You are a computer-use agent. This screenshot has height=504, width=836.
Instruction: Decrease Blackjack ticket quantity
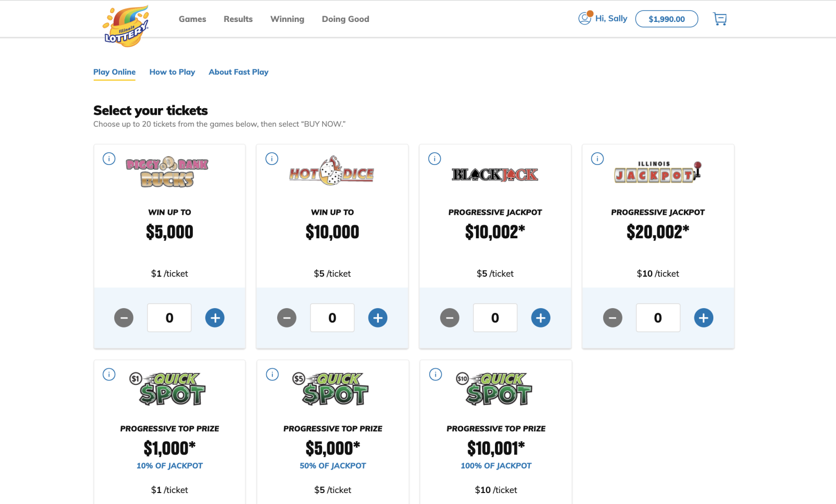[x=450, y=318]
